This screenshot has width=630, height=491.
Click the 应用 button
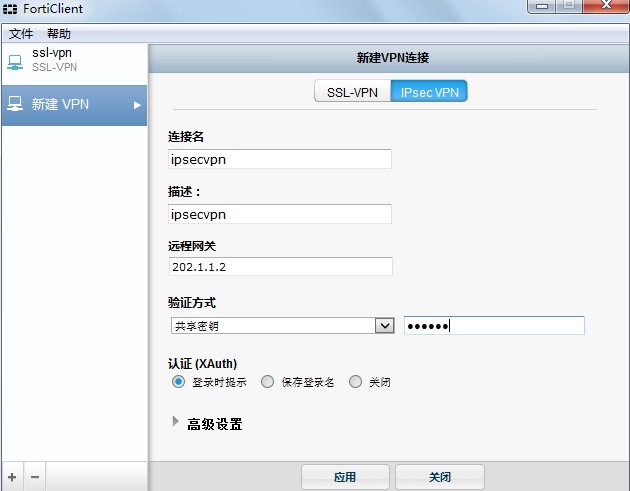click(x=345, y=477)
